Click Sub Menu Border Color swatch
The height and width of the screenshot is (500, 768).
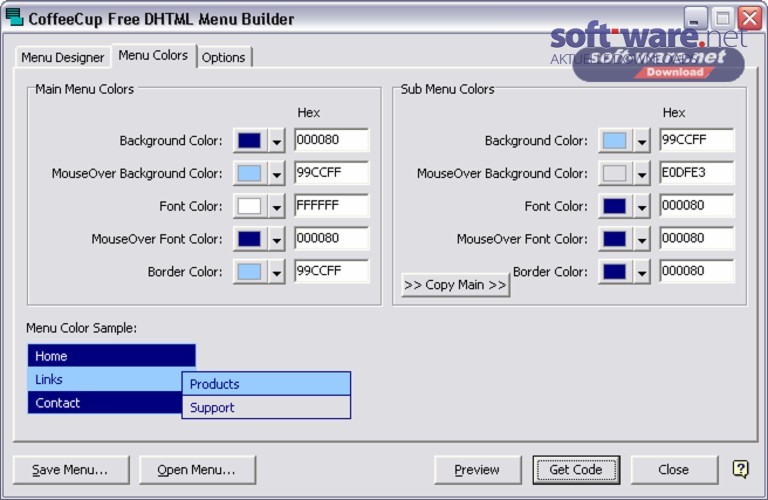(x=614, y=272)
